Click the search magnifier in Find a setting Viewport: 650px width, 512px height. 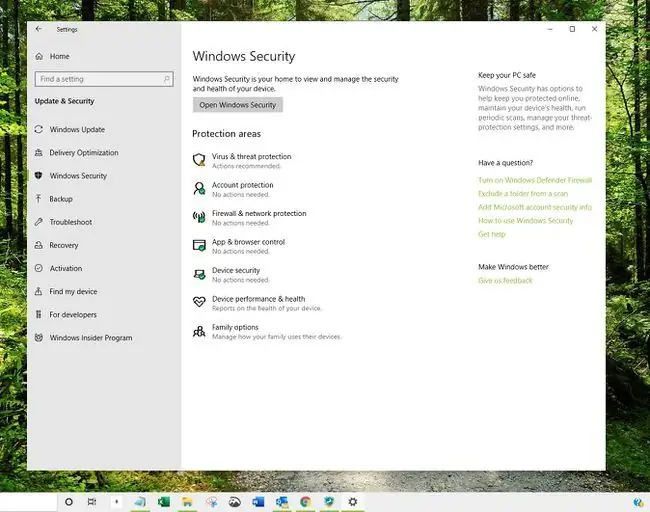[x=167, y=79]
